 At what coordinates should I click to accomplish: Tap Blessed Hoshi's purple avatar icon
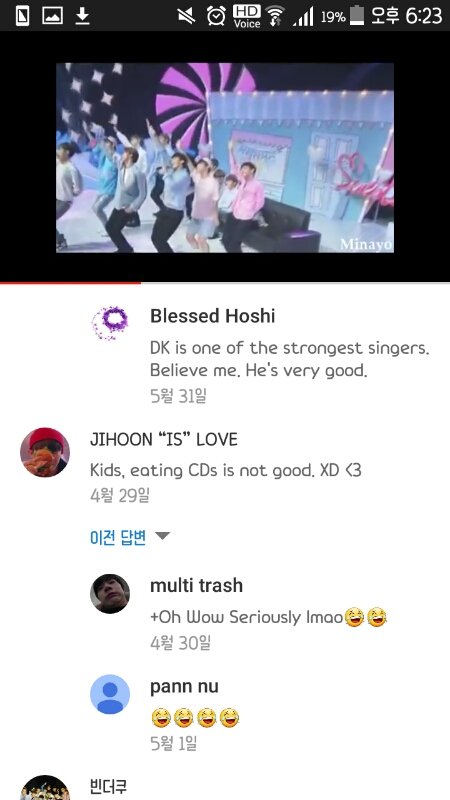pyautogui.click(x=110, y=322)
